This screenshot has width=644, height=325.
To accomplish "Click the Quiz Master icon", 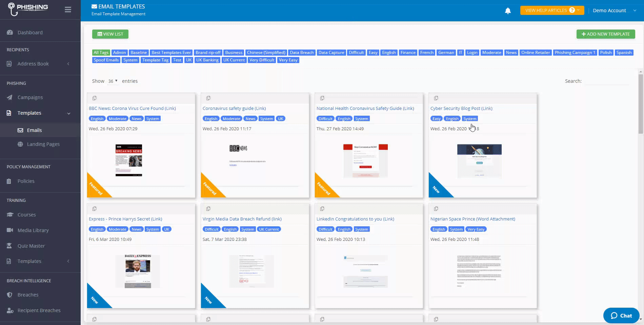I will [x=9, y=246].
